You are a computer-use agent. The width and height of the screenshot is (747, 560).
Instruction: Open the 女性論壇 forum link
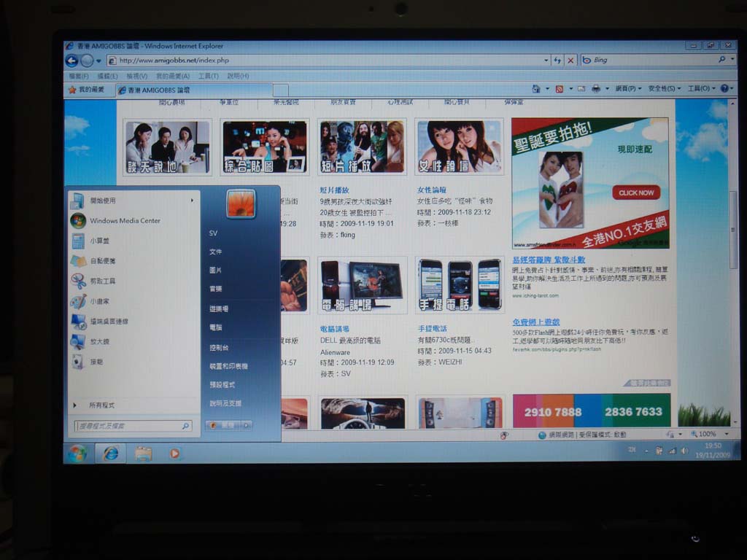tap(432, 190)
